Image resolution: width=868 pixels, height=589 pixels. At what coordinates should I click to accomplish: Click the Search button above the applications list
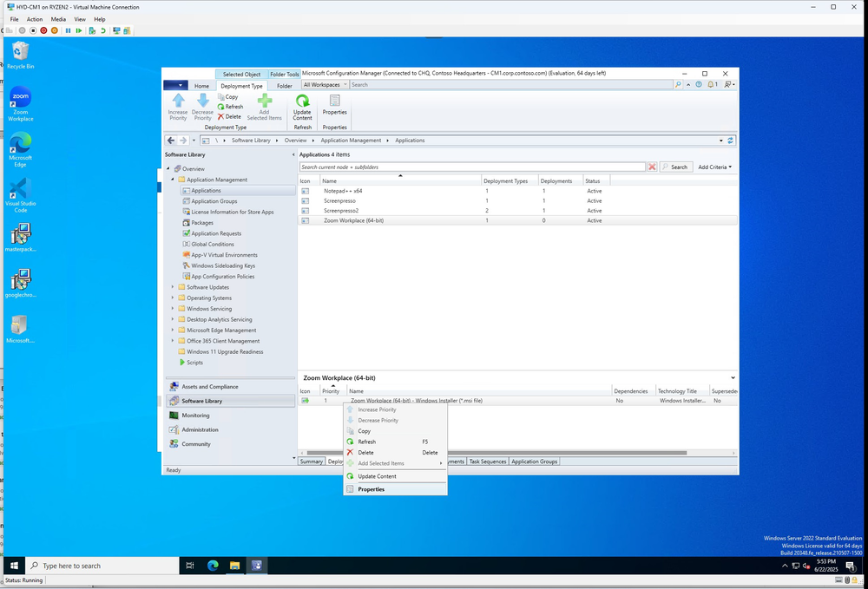pos(677,167)
